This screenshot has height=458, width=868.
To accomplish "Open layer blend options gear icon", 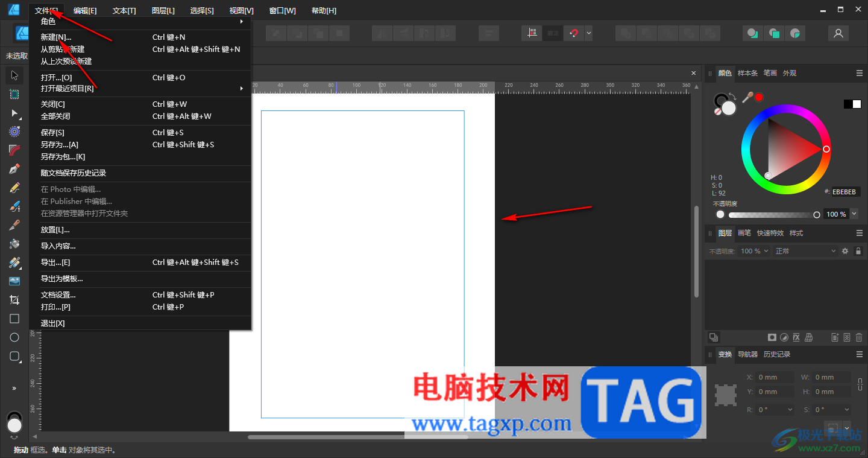I will click(845, 251).
